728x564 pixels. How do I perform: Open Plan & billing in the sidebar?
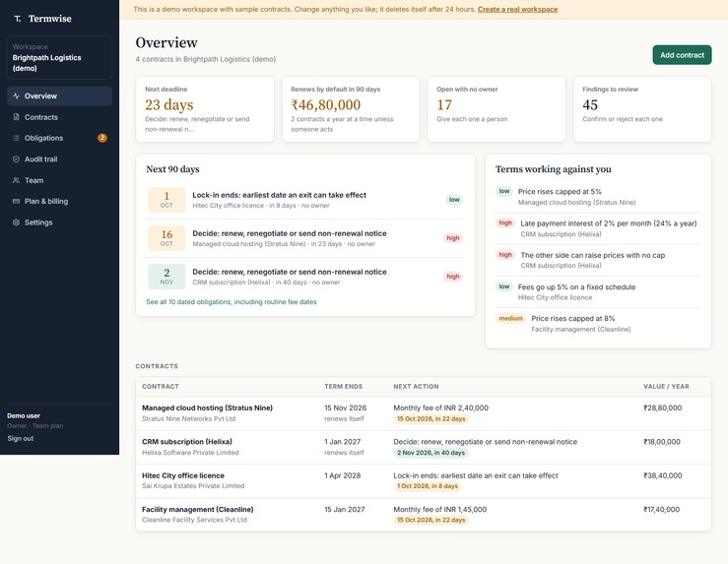59,202
